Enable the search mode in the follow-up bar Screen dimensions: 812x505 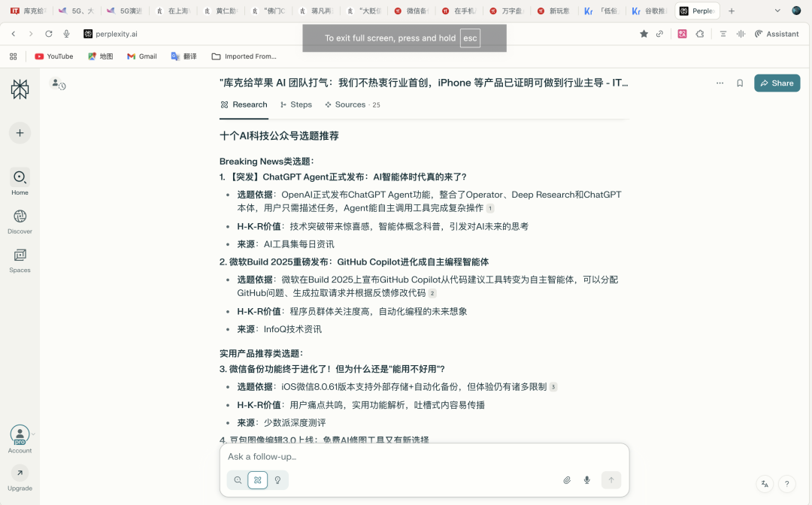pos(238,479)
